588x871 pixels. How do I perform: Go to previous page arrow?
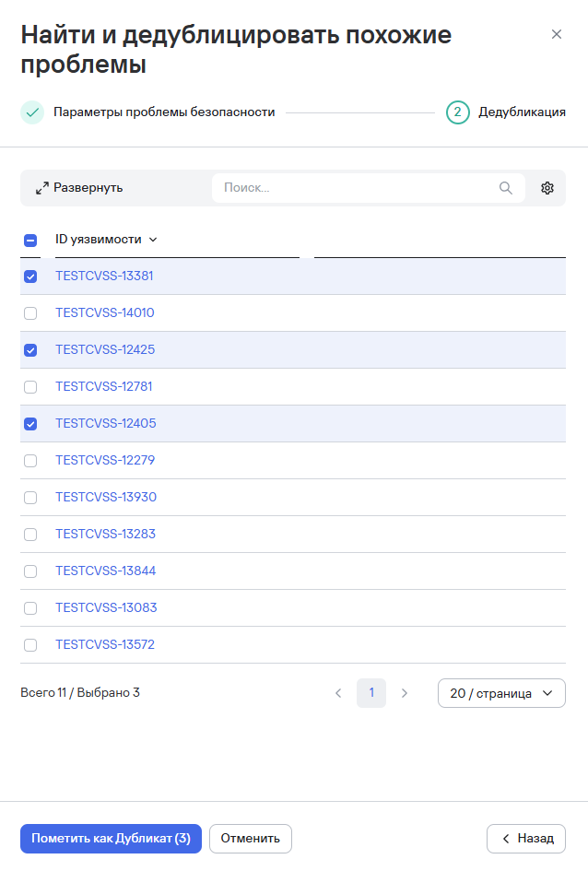[338, 693]
